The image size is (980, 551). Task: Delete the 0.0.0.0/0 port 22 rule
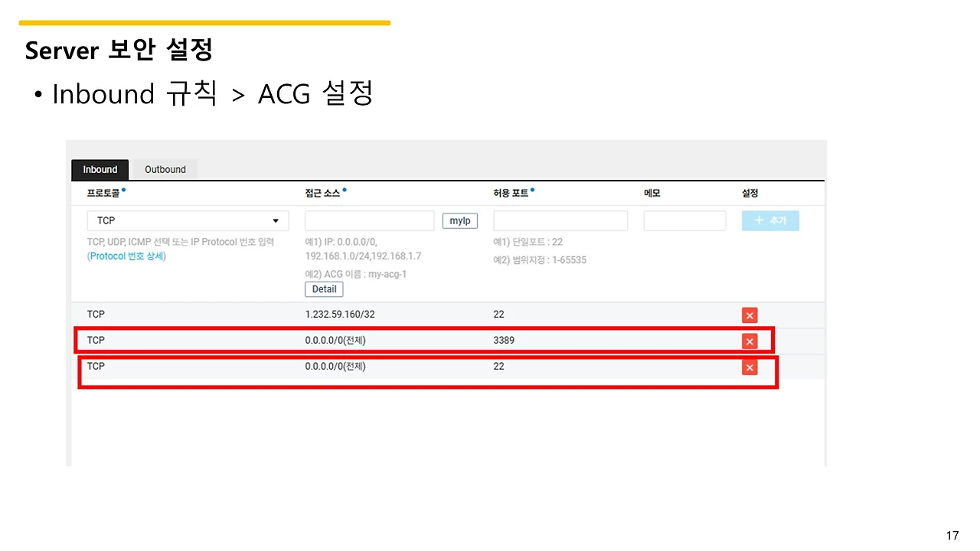pos(750,367)
